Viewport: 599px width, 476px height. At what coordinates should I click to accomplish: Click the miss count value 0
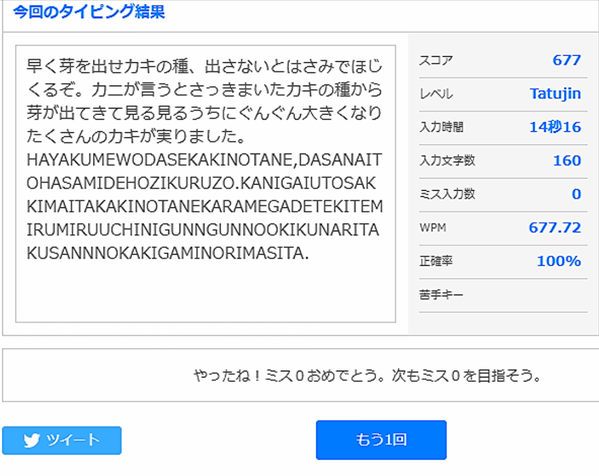pyautogui.click(x=576, y=194)
